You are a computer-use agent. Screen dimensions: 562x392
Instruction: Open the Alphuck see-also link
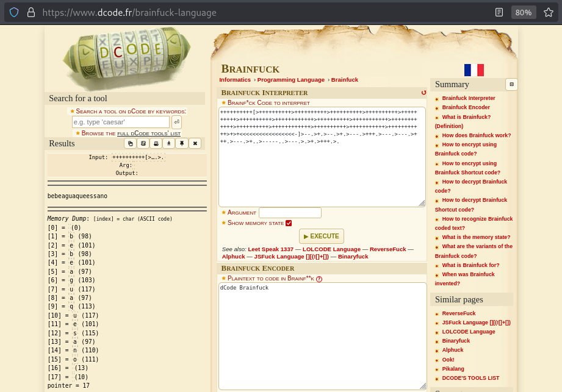tap(233, 257)
